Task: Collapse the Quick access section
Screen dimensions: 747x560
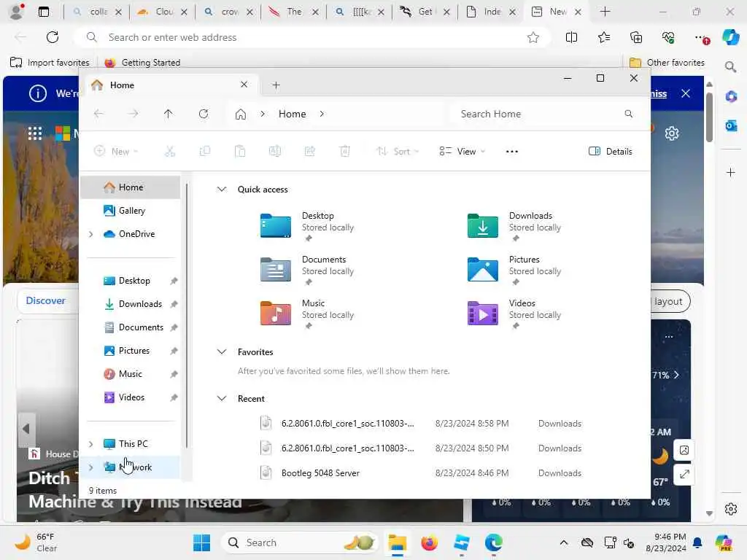Action: (222, 190)
